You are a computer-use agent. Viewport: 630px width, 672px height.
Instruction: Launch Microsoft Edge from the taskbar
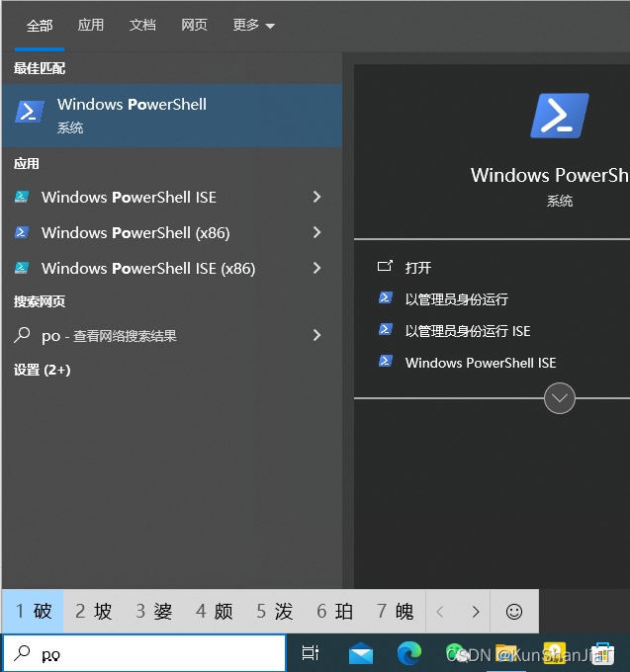409,653
